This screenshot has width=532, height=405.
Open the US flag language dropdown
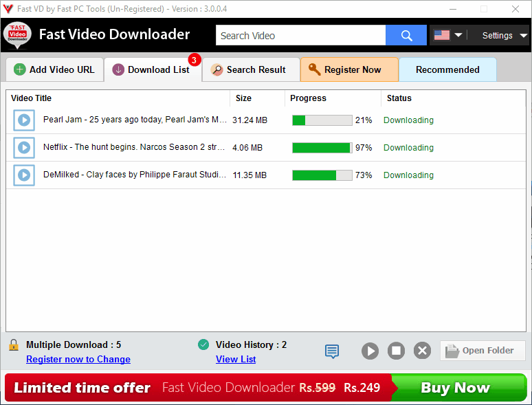coord(448,35)
